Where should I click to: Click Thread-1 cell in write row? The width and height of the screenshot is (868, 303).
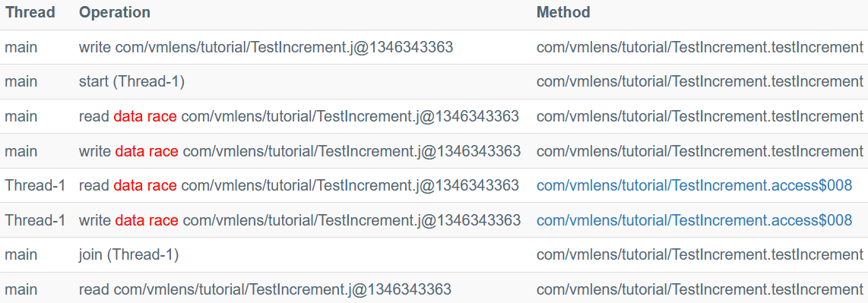(36, 221)
